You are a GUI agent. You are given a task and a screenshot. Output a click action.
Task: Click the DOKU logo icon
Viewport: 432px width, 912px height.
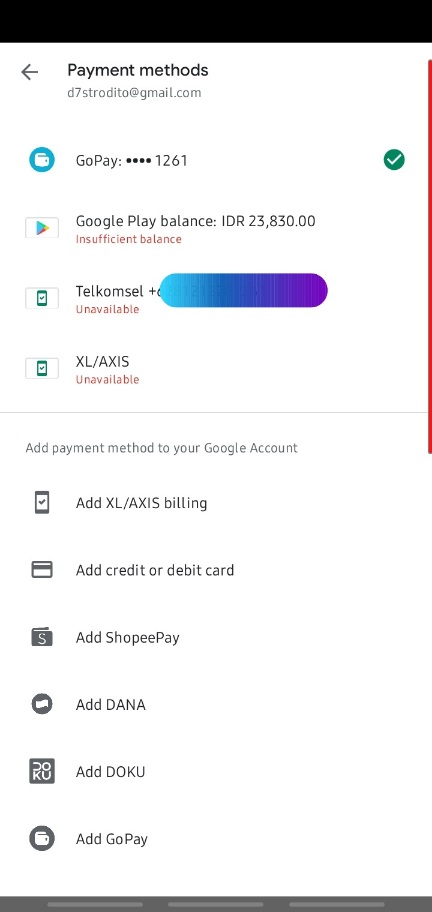pyautogui.click(x=42, y=771)
